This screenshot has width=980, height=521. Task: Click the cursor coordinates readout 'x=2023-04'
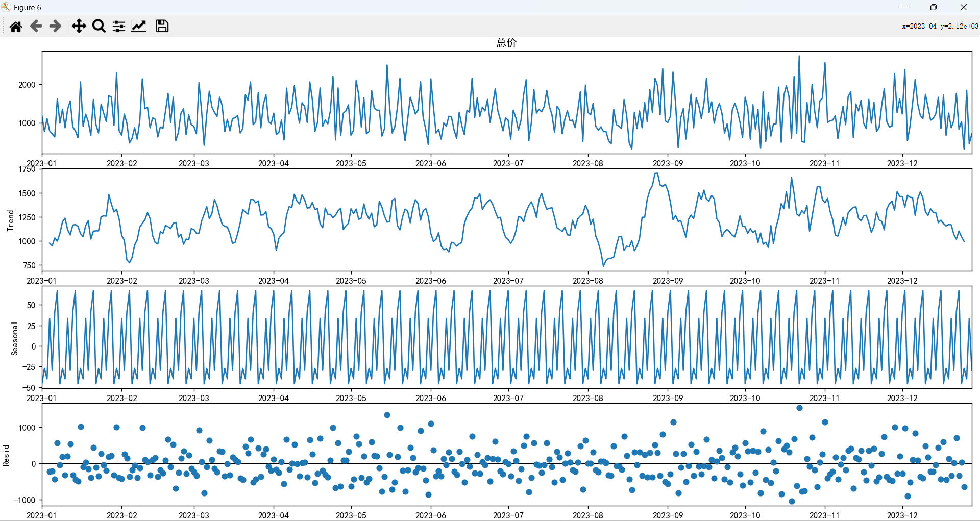pos(919,26)
